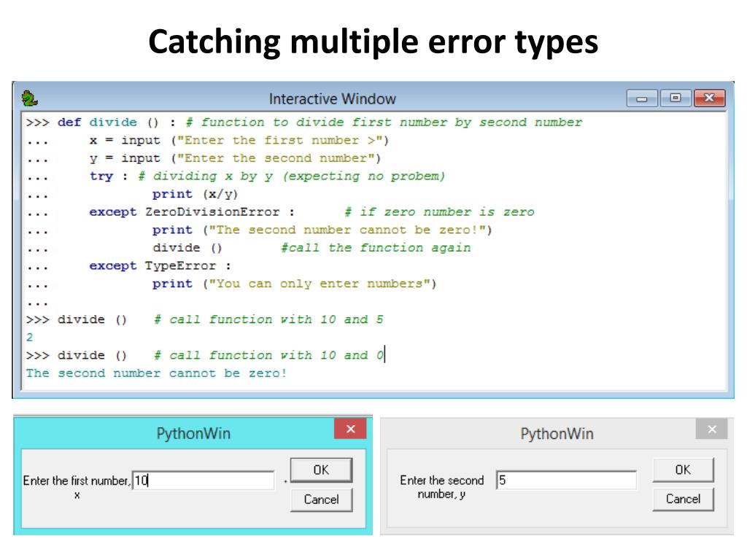This screenshot has width=747, height=560.
Task: Close the first PythonWin dialog with its X
Action: tap(351, 429)
